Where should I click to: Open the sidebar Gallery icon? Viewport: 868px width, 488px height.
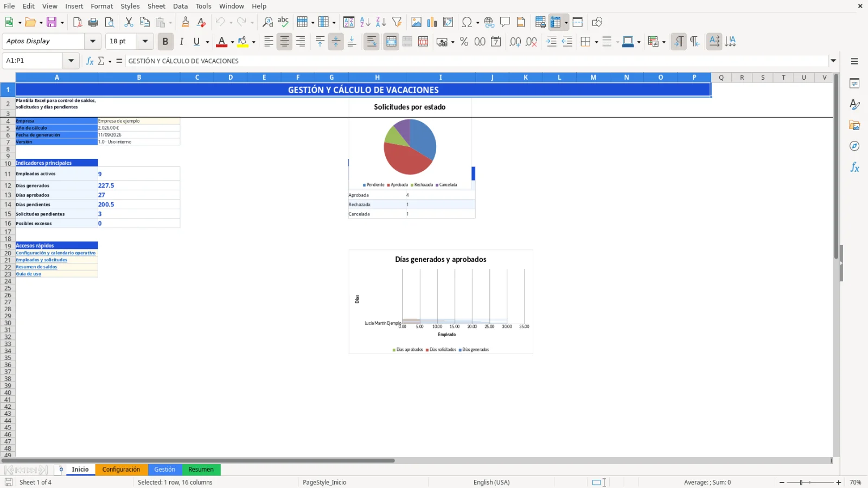click(x=854, y=125)
